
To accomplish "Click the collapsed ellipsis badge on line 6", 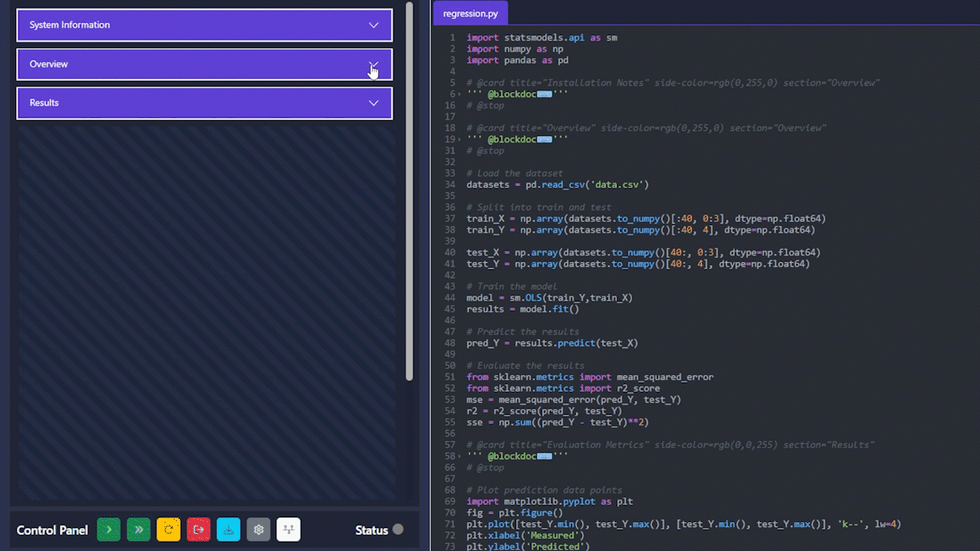I will (544, 94).
